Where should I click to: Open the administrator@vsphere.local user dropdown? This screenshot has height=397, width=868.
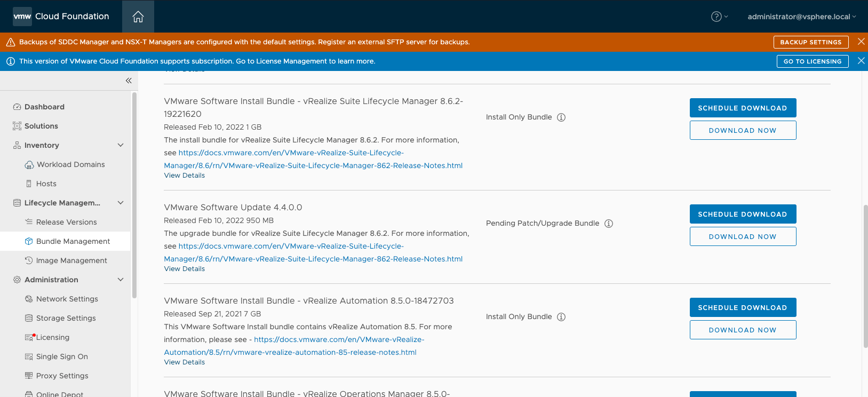(x=802, y=17)
